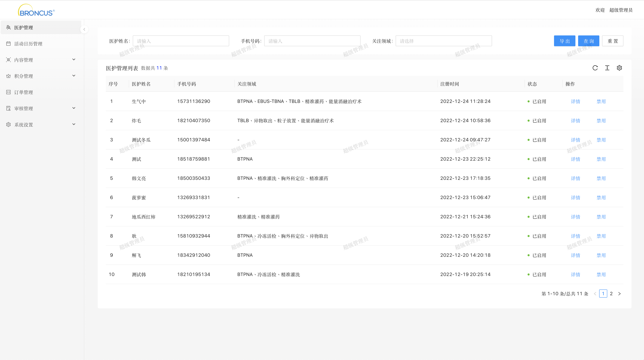Refresh the table with the reload icon
The width and height of the screenshot is (644, 360).
(595, 68)
